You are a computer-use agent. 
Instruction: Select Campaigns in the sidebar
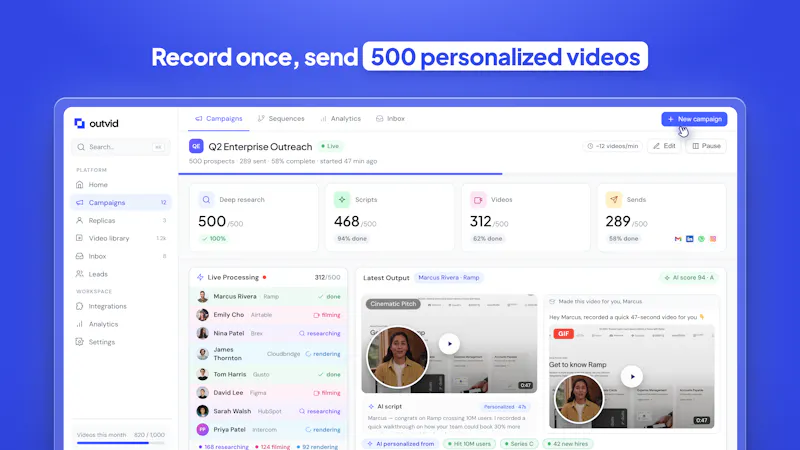coord(120,203)
